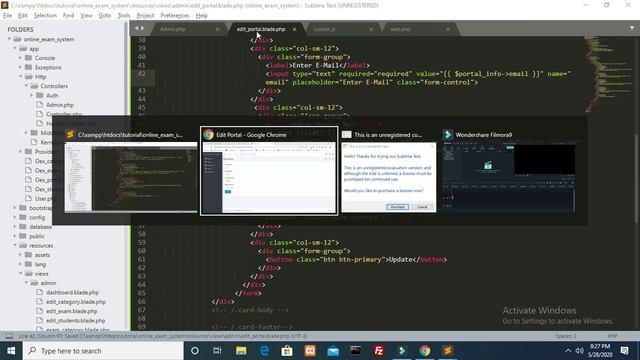Open edit_category.blade.php in the sidebar
The image size is (640, 360).
pyautogui.click(x=76, y=302)
